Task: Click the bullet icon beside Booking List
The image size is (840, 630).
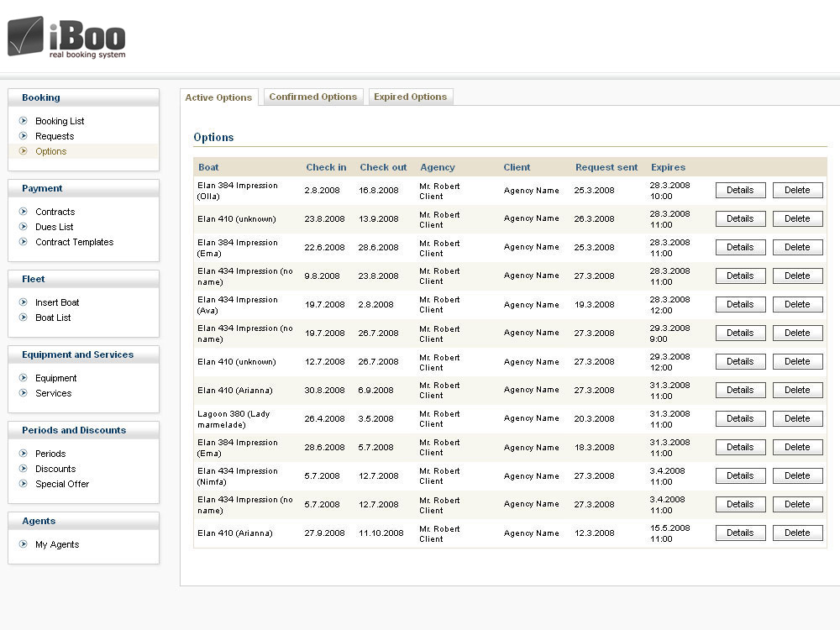Action: [x=24, y=121]
